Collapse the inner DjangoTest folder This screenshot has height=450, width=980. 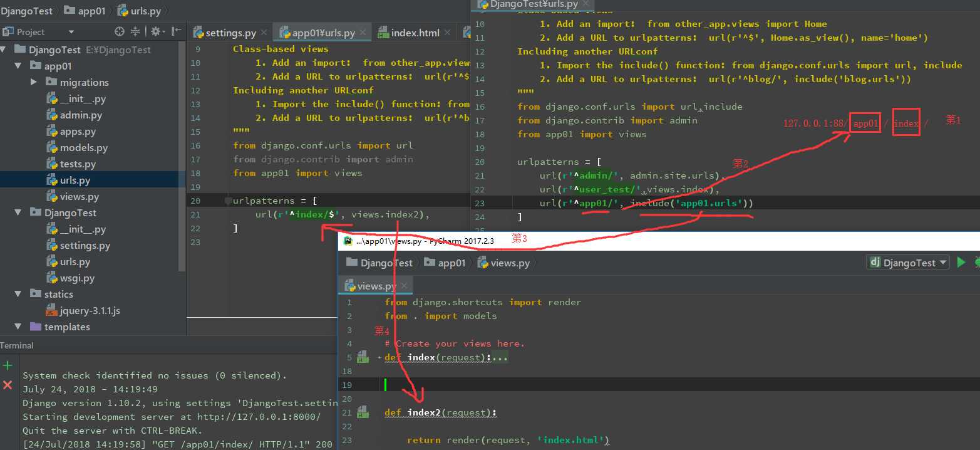[x=18, y=212]
